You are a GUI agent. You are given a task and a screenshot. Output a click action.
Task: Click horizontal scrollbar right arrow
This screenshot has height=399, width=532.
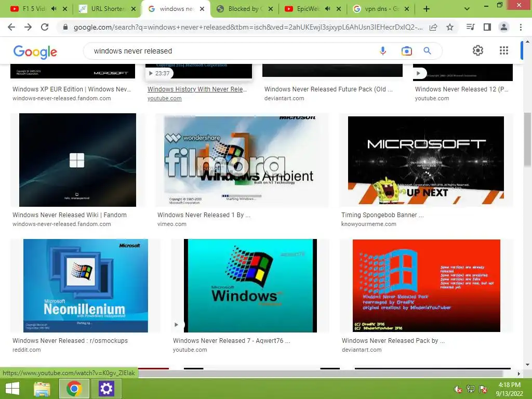[519, 374]
